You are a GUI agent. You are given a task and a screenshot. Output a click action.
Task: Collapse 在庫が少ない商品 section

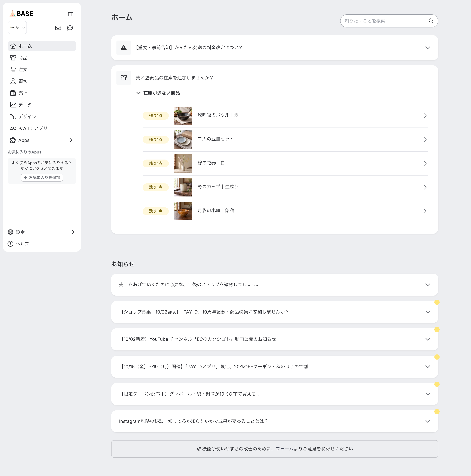click(158, 93)
